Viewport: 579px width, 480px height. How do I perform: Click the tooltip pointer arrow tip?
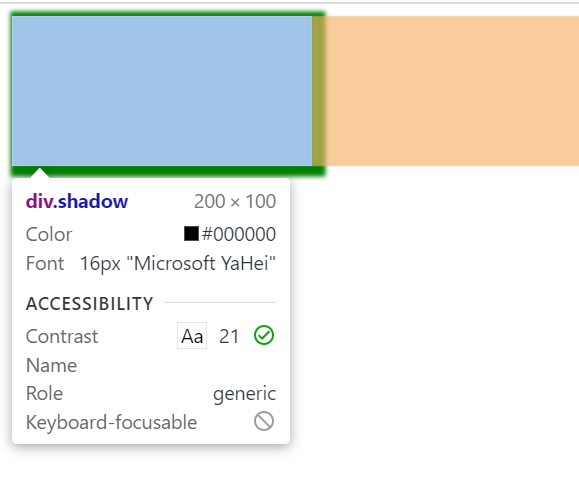40,170
